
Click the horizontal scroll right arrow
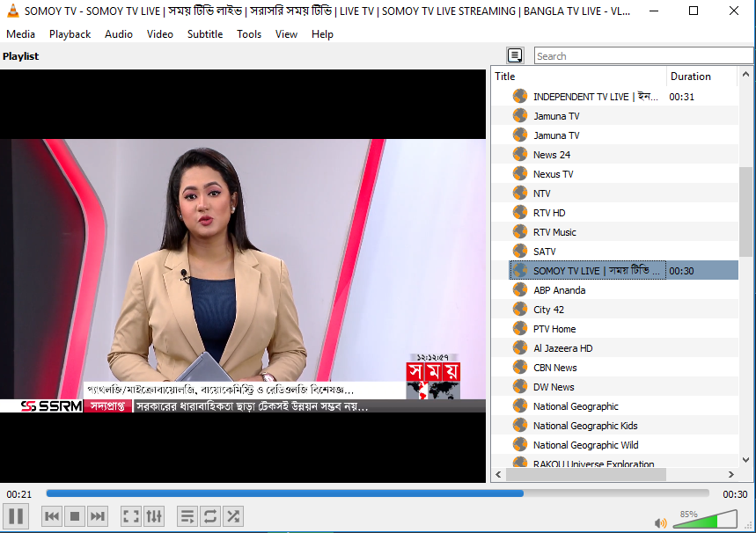pos(731,475)
